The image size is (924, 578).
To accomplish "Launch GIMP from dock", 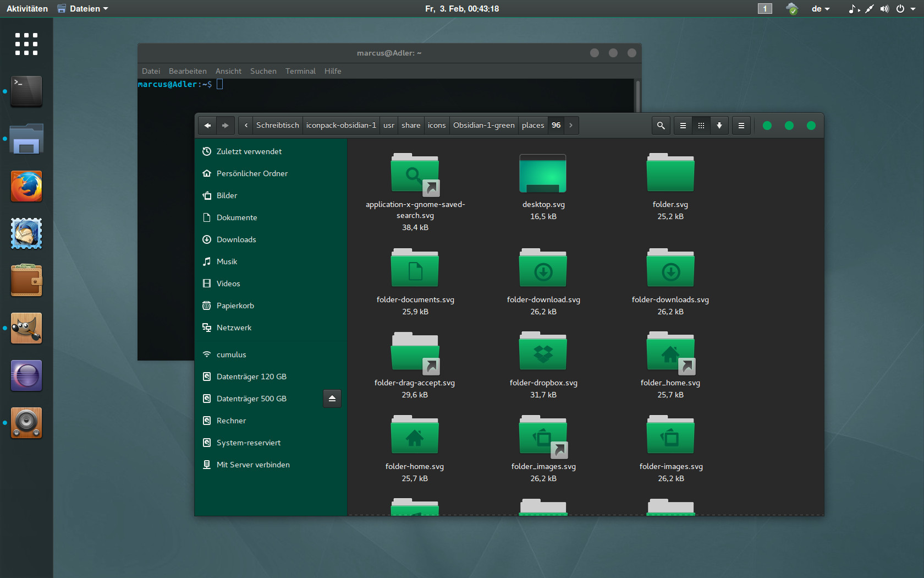I will point(26,328).
